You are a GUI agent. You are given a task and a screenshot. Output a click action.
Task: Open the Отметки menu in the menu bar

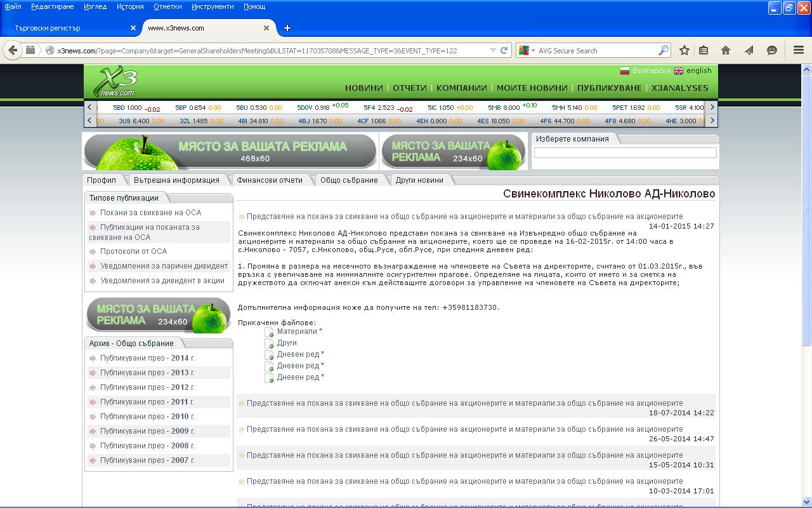(x=167, y=6)
